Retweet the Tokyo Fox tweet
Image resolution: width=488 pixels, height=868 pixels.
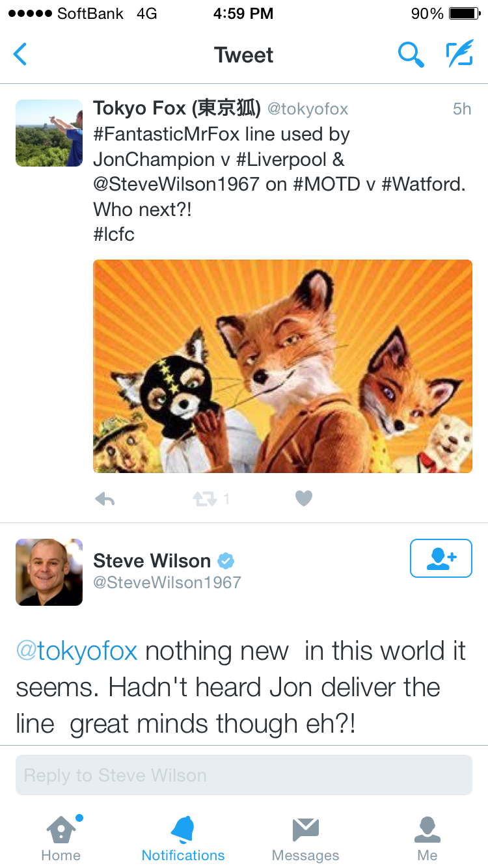pos(204,499)
